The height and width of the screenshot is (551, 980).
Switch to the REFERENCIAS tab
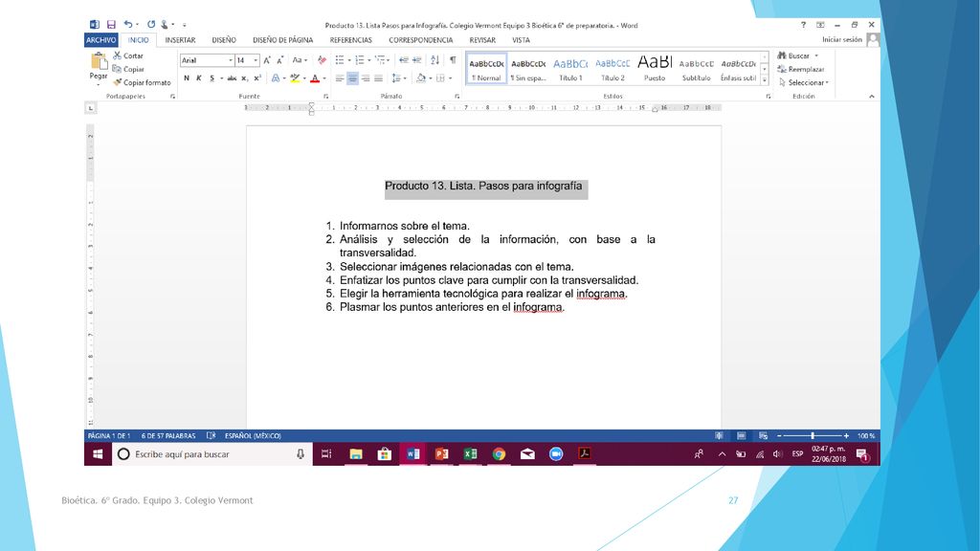pyautogui.click(x=350, y=40)
